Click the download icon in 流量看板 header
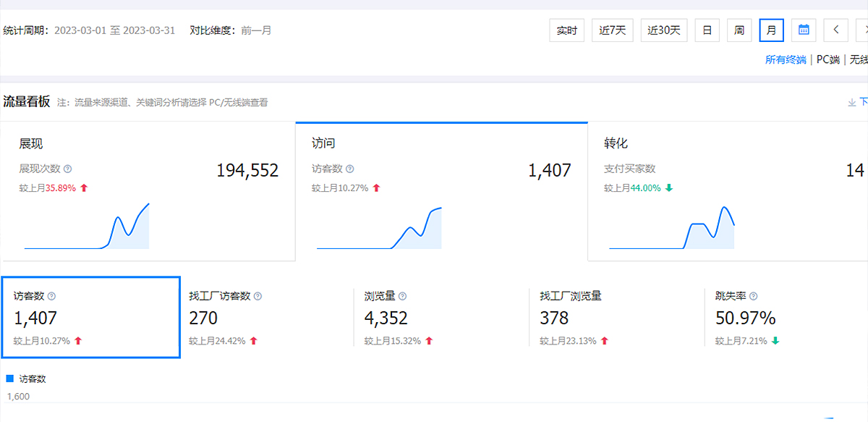 [x=852, y=103]
